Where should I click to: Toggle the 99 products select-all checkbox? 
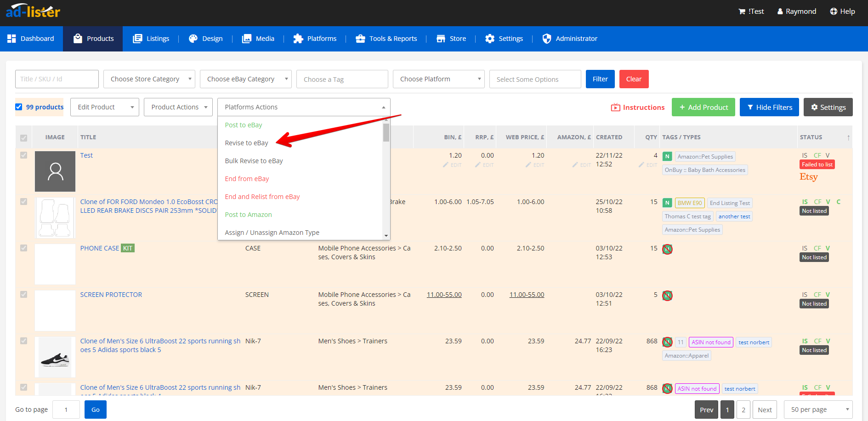19,107
